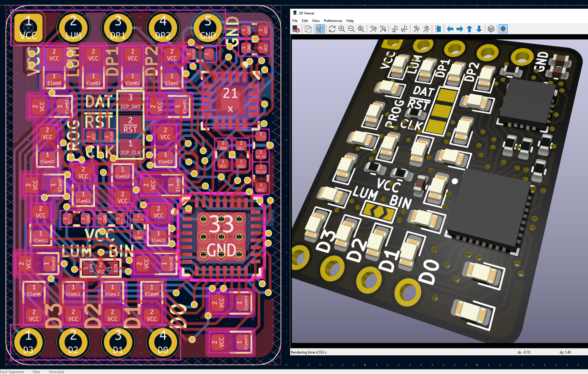This screenshot has width=588, height=374.
Task: Click the Zoom to fit icon
Action: pyautogui.click(x=361, y=29)
